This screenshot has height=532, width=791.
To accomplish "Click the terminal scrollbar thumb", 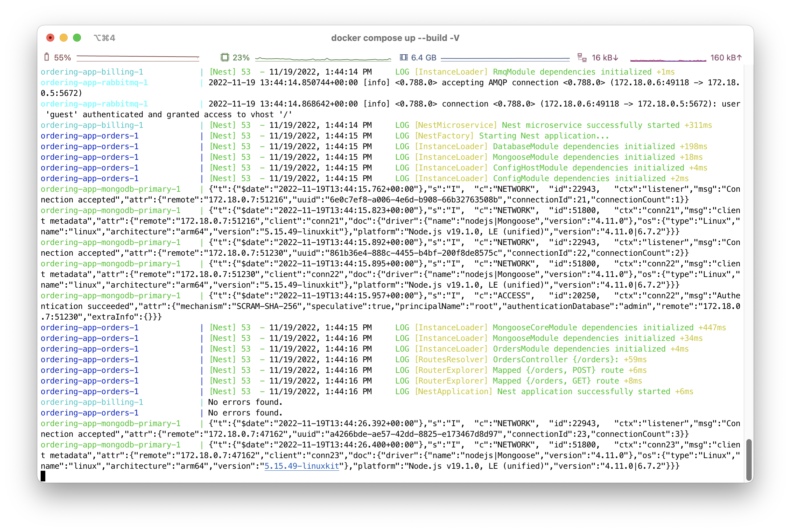I will pos(749,460).
